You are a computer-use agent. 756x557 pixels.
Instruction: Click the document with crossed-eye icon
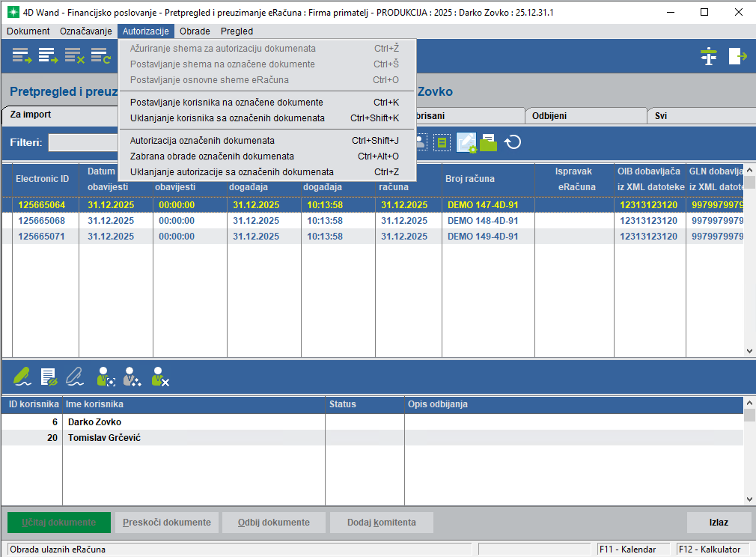click(49, 376)
